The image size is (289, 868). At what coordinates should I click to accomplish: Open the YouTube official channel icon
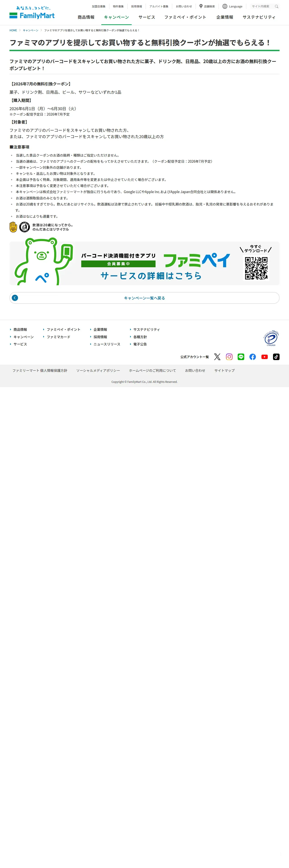[x=264, y=357]
